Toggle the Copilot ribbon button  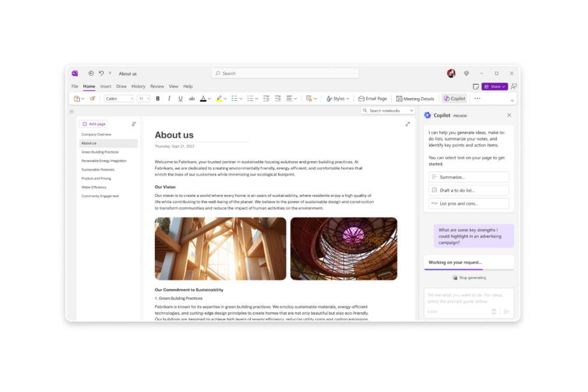point(455,98)
